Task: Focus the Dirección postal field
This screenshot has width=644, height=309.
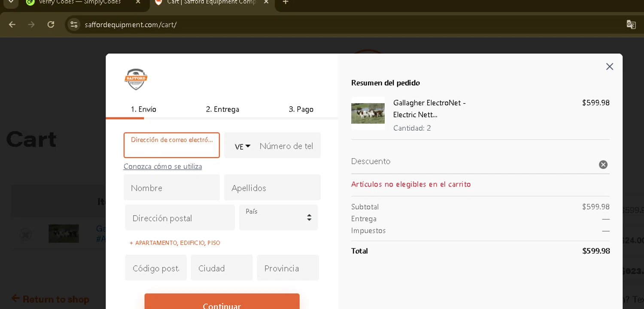Action: tap(180, 217)
